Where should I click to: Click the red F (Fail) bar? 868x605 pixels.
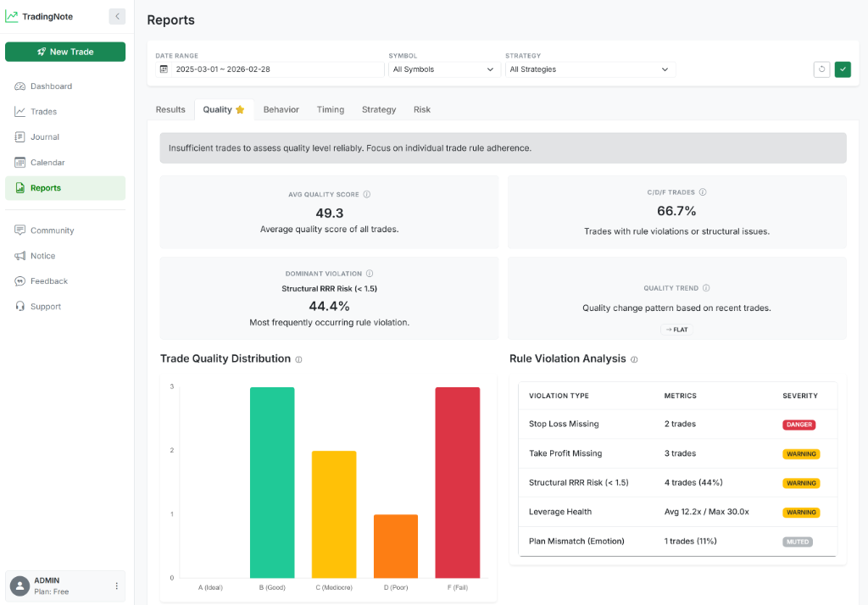pos(457,483)
